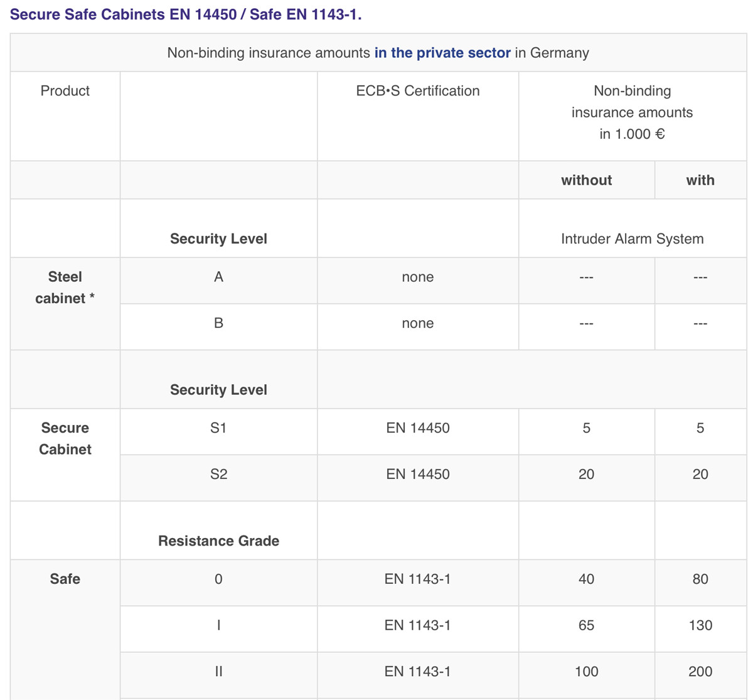This screenshot has height=700, width=753.
Task: Click the "Resistance Grade" subheading
Action: [218, 541]
